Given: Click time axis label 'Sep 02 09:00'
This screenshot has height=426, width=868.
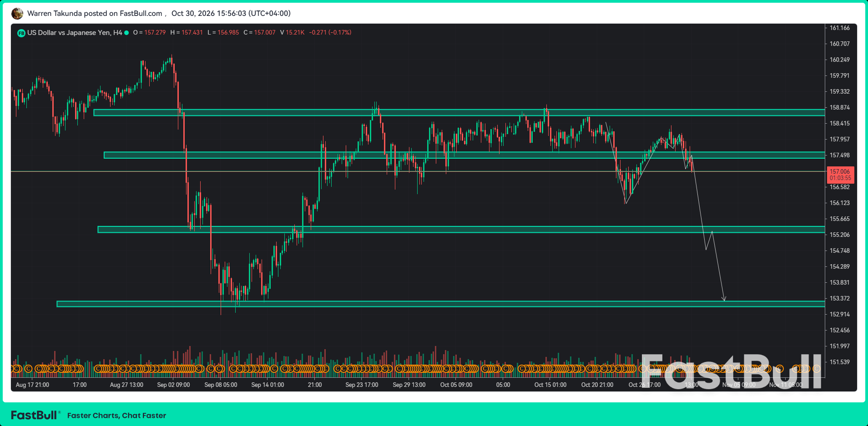Looking at the screenshot, I should click(x=173, y=385).
